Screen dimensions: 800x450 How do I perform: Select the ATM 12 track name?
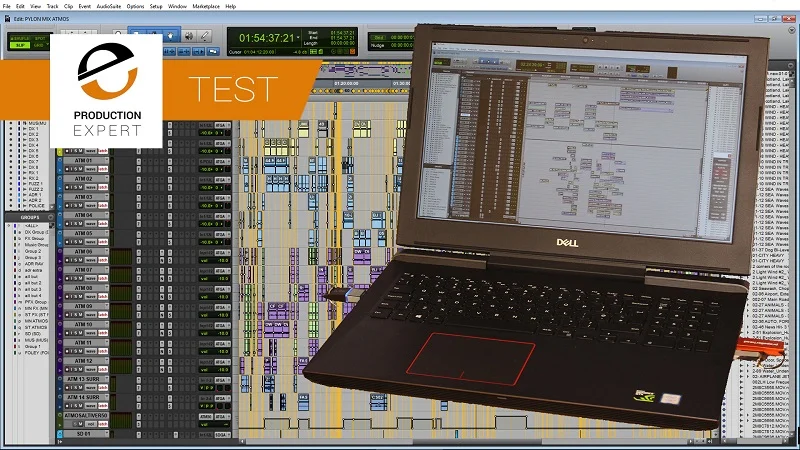pyautogui.click(x=84, y=361)
